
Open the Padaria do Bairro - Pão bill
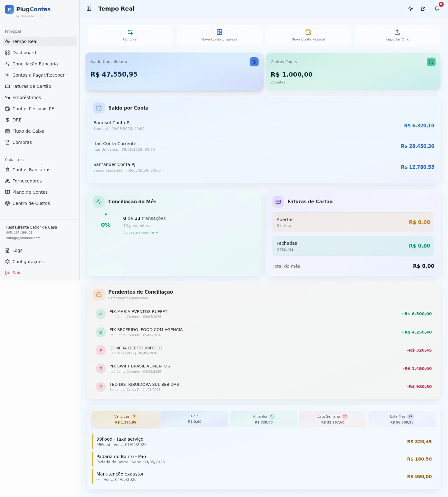coord(264,459)
